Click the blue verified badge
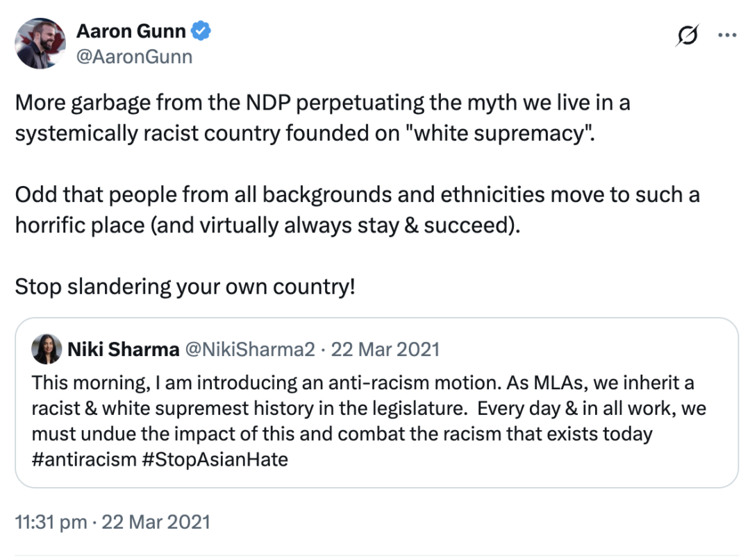Screen dimensions: 750x560 202,31
